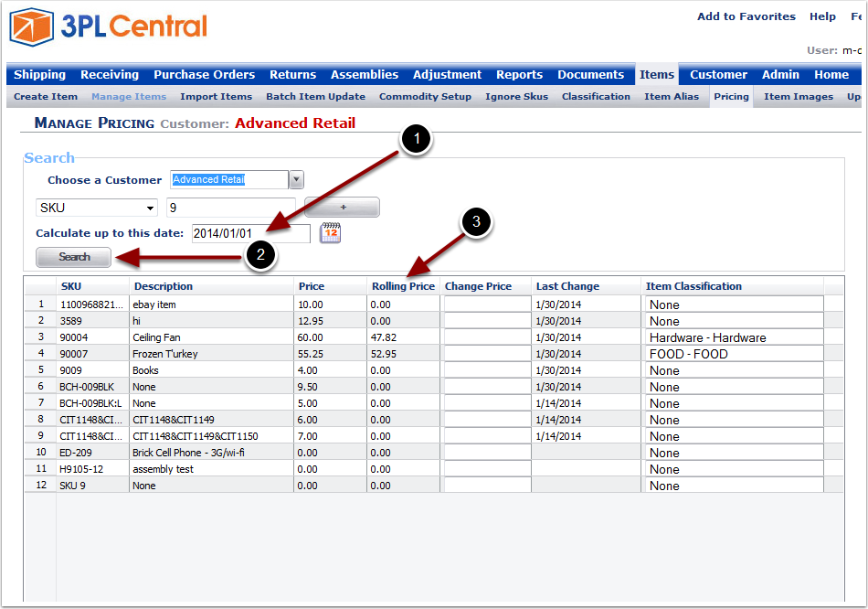Open the Help link
868x609 pixels.
[x=821, y=16]
